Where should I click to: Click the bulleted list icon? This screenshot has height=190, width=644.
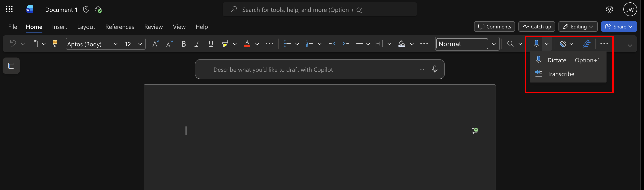coord(288,44)
